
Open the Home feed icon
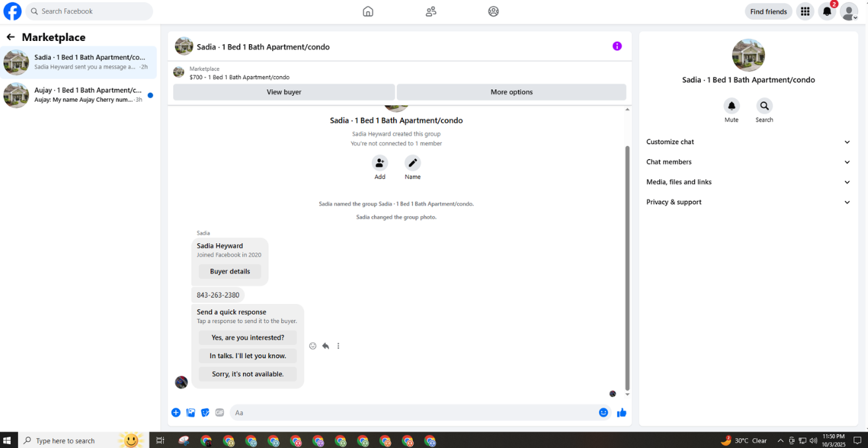point(368,11)
